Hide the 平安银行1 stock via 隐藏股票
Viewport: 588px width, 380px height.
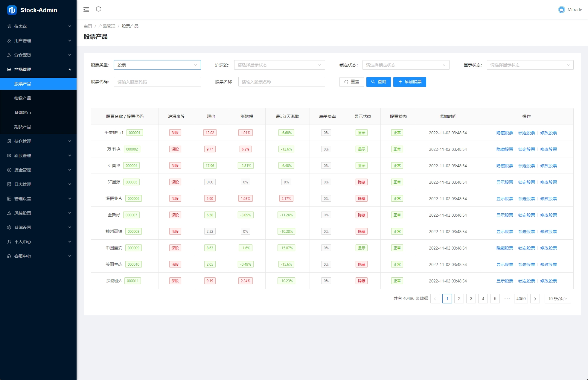click(505, 133)
